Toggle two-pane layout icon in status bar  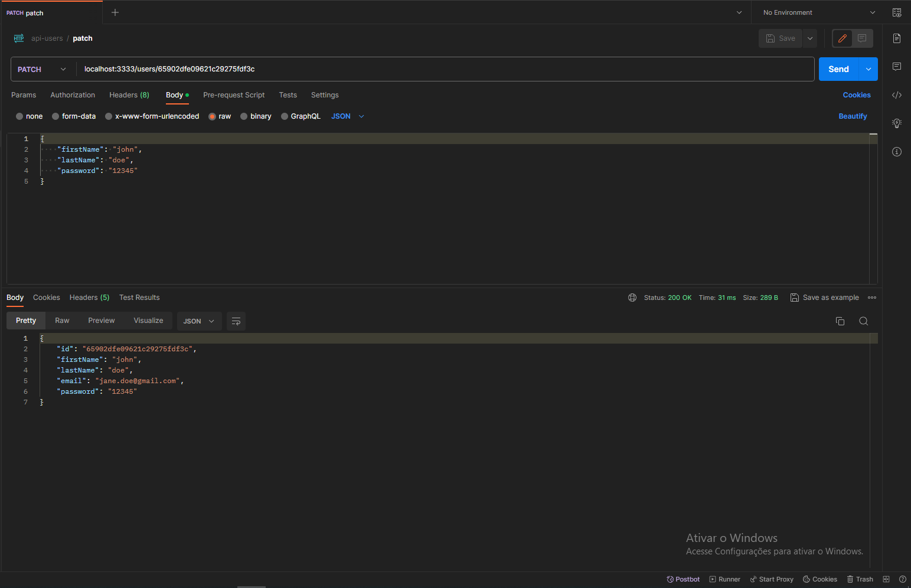click(886, 579)
